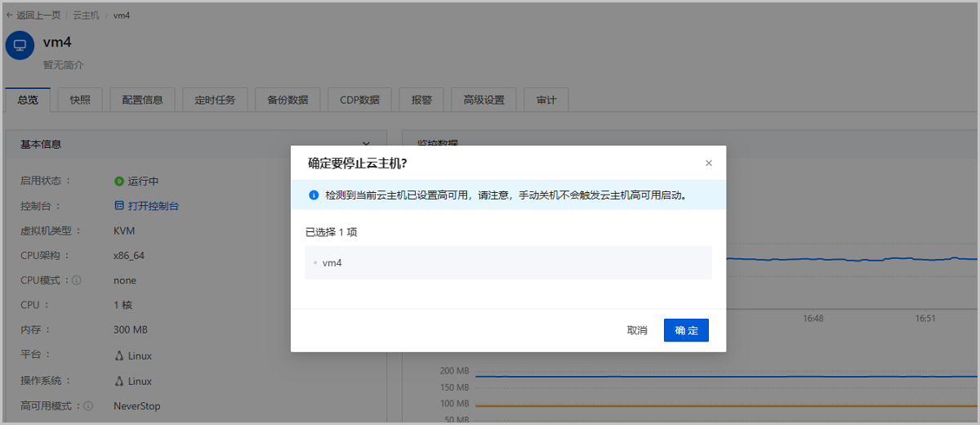Viewport: 980px width, 425px height.
Task: Click the blue info icon in alert banner
Action: [314, 196]
